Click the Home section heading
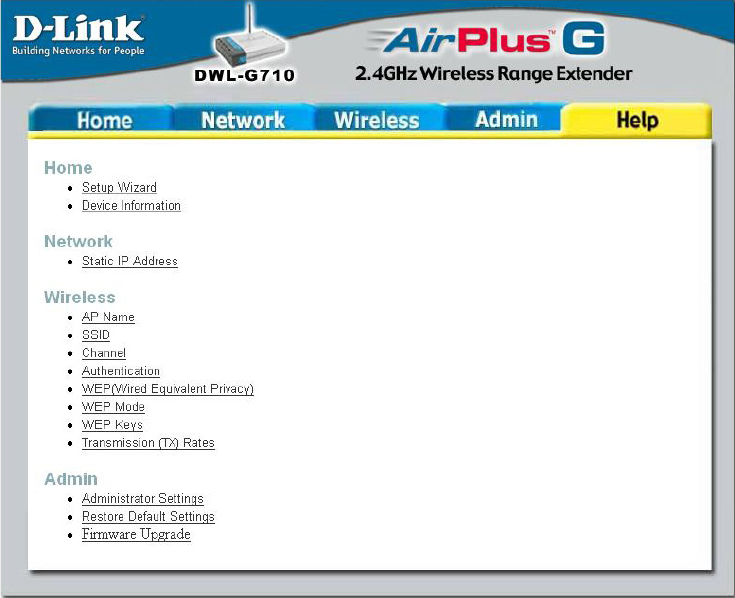This screenshot has height=598, width=735. pos(68,168)
